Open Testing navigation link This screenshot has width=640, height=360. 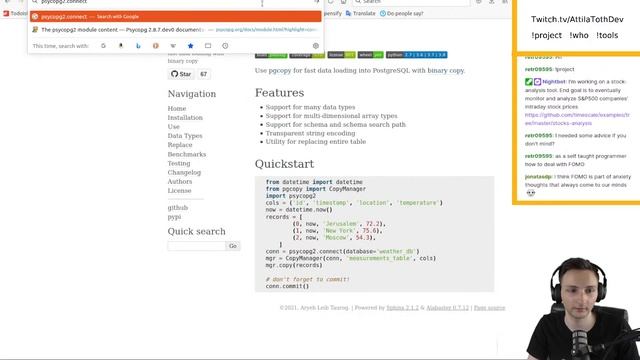(x=179, y=163)
